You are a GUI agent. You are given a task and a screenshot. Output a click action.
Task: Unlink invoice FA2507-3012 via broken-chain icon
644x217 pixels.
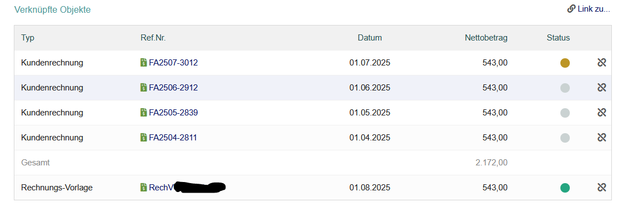602,63
